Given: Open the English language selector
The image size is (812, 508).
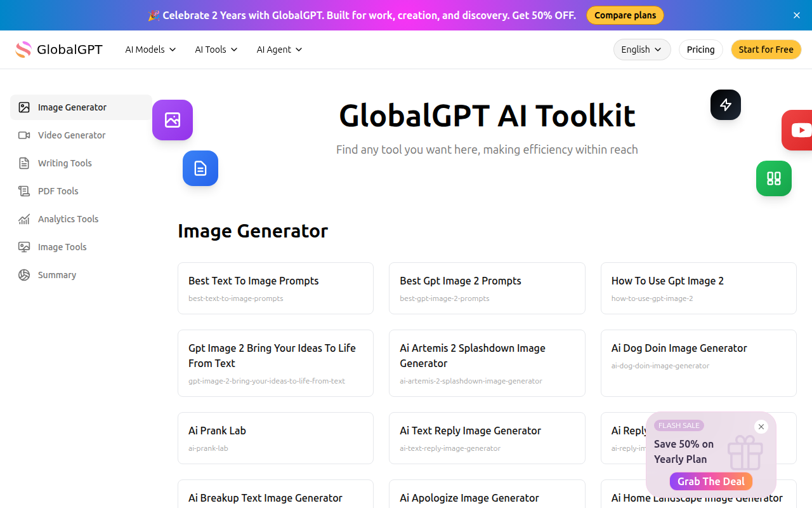Looking at the screenshot, I should (x=642, y=50).
